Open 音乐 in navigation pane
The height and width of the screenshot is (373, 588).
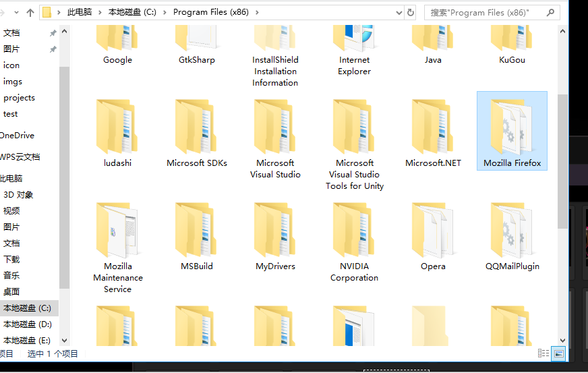(11, 275)
